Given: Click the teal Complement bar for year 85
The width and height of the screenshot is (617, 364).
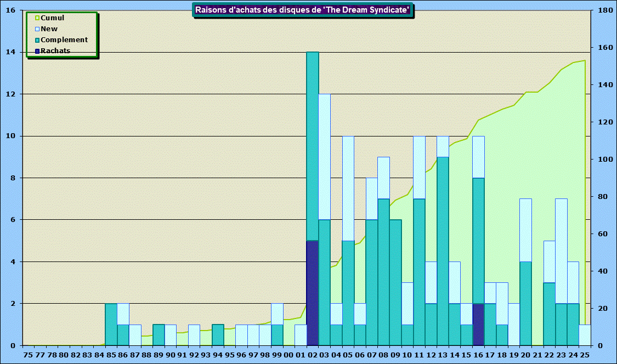Looking at the screenshot, I should [x=111, y=324].
